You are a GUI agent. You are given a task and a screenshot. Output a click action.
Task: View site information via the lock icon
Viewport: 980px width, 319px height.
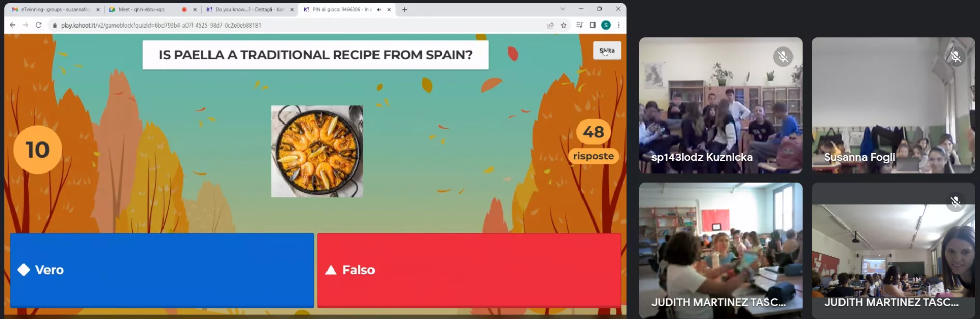pyautogui.click(x=55, y=25)
